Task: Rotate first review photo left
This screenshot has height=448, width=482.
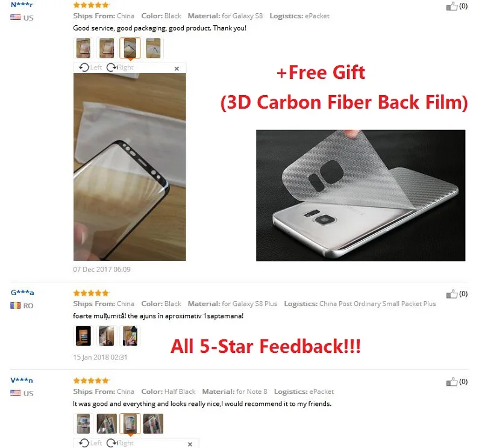Action: (x=90, y=67)
